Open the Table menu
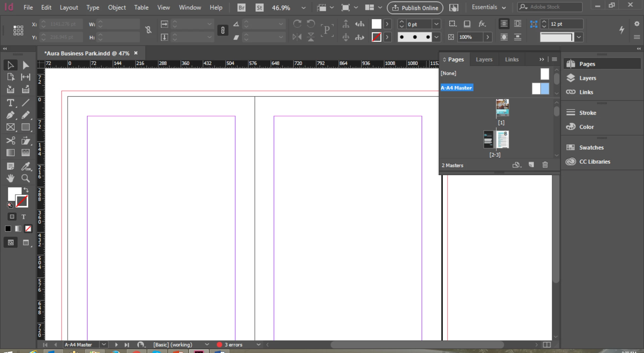 [141, 7]
